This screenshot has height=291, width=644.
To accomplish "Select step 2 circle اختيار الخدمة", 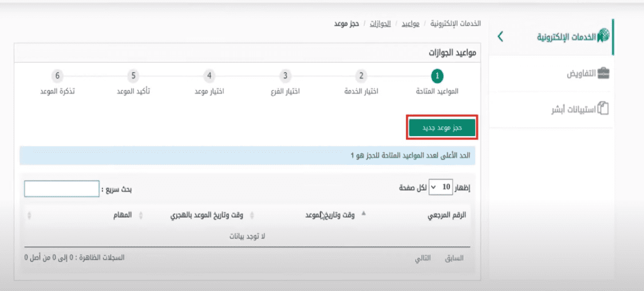I will 361,76.
